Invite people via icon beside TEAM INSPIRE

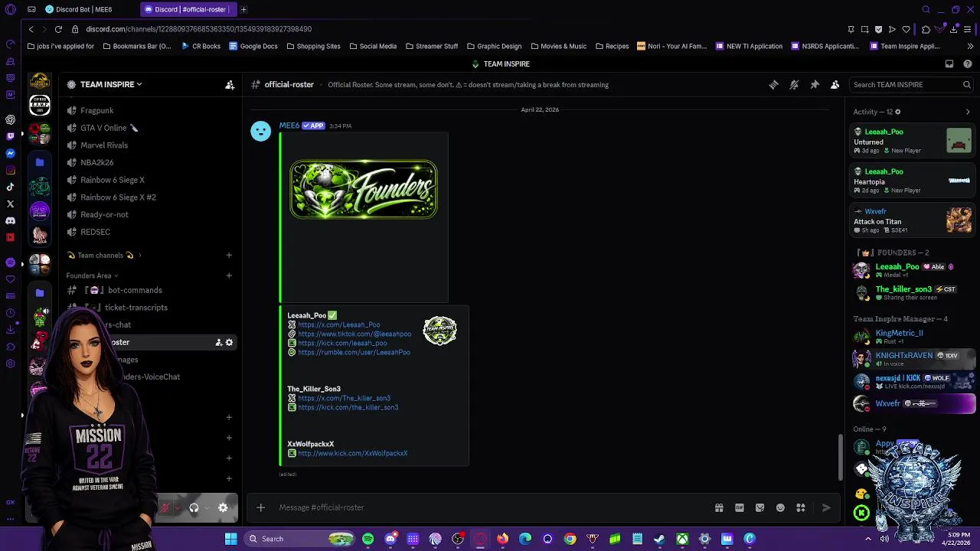(230, 85)
